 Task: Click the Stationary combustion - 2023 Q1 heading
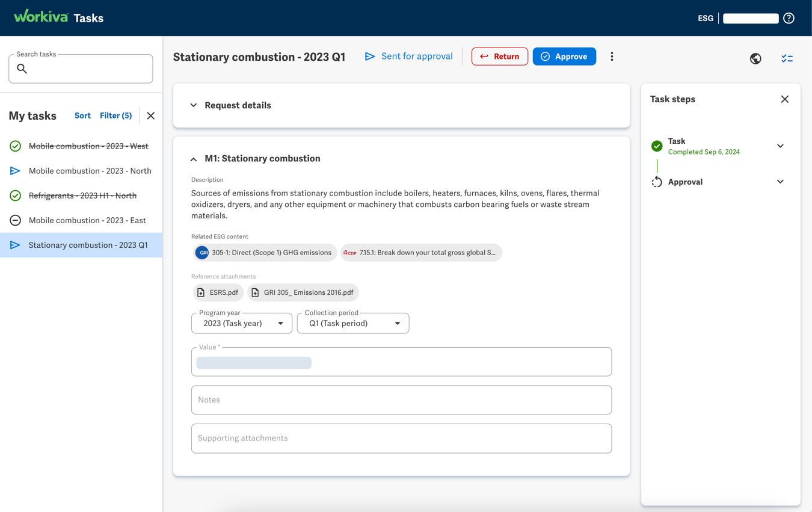(259, 57)
